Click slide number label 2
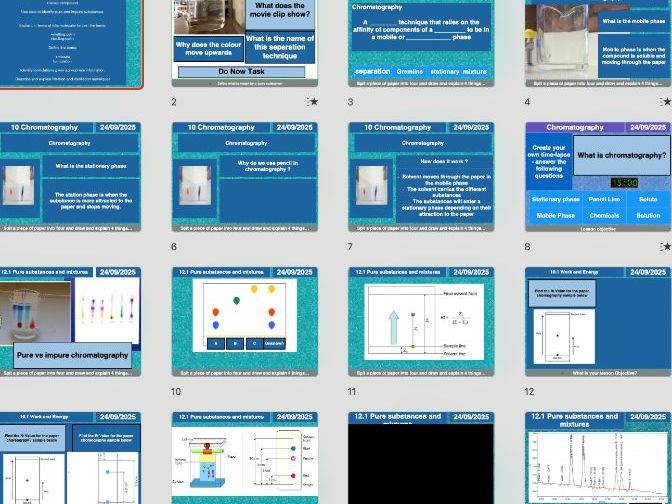Viewport: 672px width, 504px height. 174,102
